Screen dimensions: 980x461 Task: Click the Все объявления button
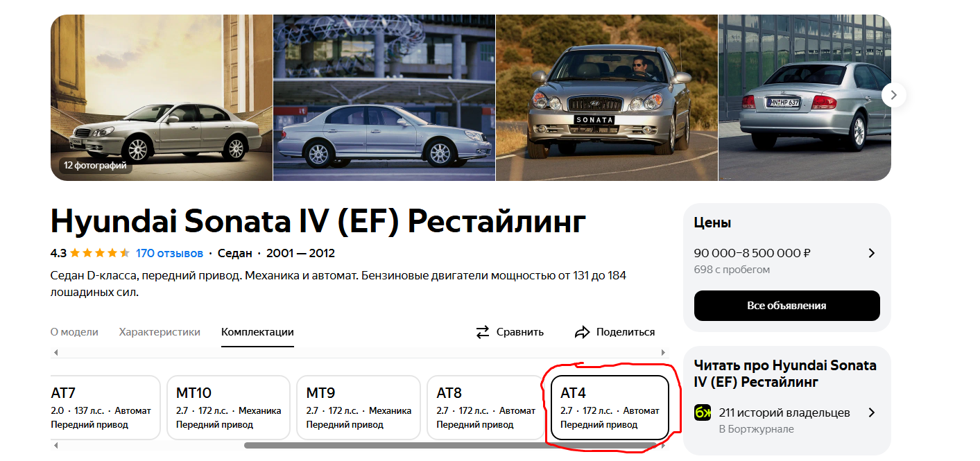tap(786, 306)
